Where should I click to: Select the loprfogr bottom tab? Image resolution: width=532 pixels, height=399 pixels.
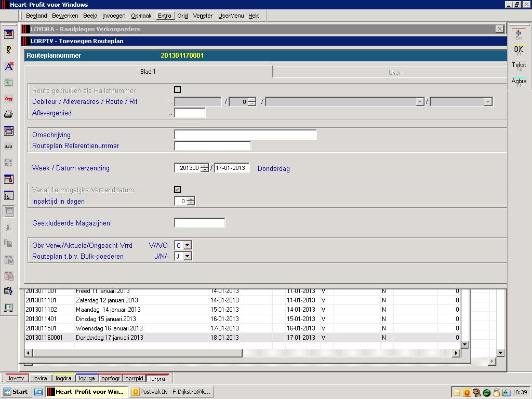(x=110, y=378)
